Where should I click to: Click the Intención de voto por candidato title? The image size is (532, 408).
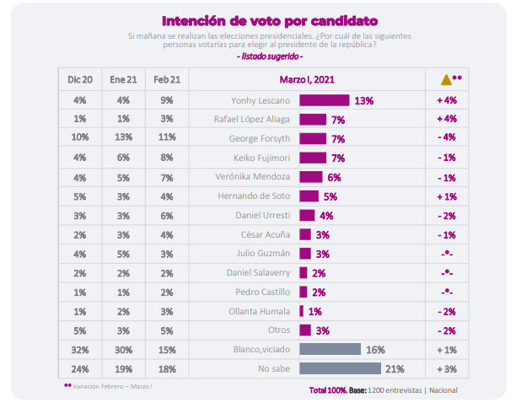tap(270, 21)
